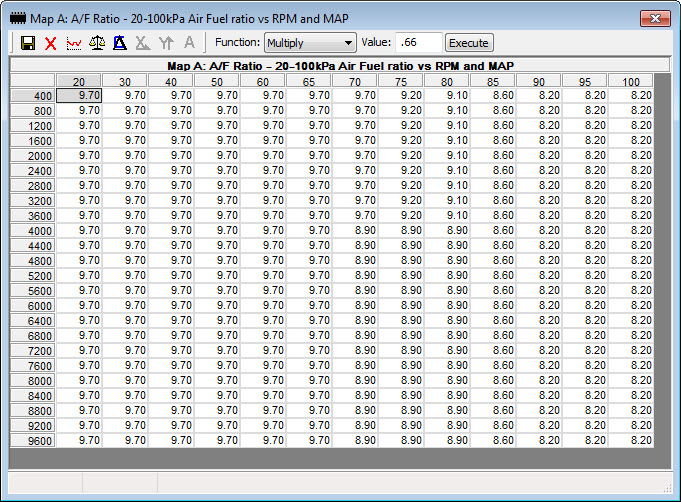This screenshot has width=681, height=502.
Task: Open the red line graph view icon
Action: [x=74, y=43]
